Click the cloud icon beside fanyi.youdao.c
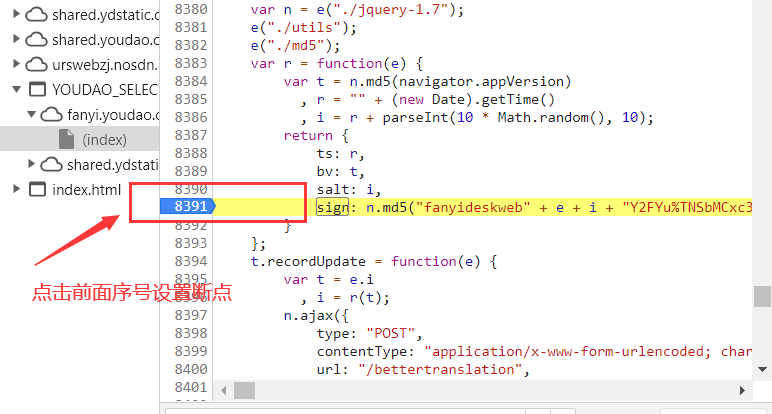Image resolution: width=772 pixels, height=414 pixels. click(x=52, y=115)
